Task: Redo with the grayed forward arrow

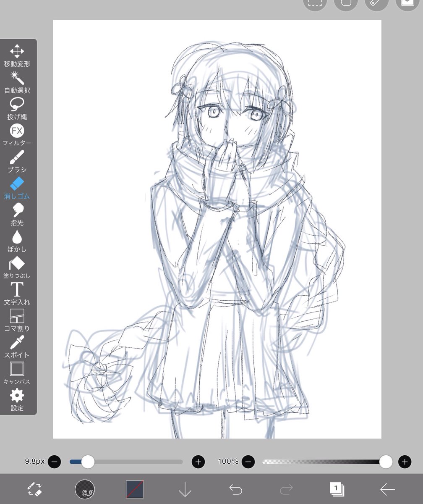Action: pos(286,489)
